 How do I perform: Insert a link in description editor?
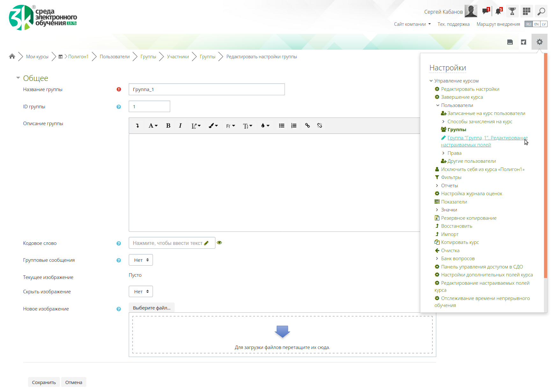click(308, 126)
